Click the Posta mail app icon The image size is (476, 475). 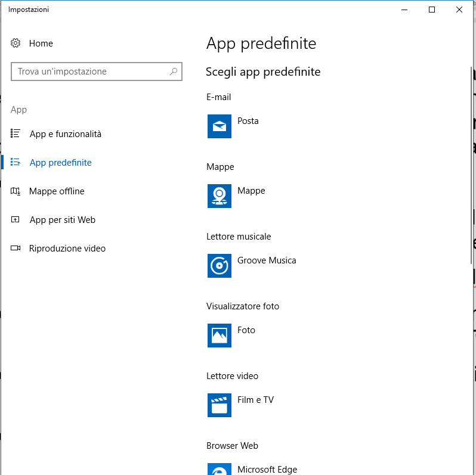tap(219, 126)
